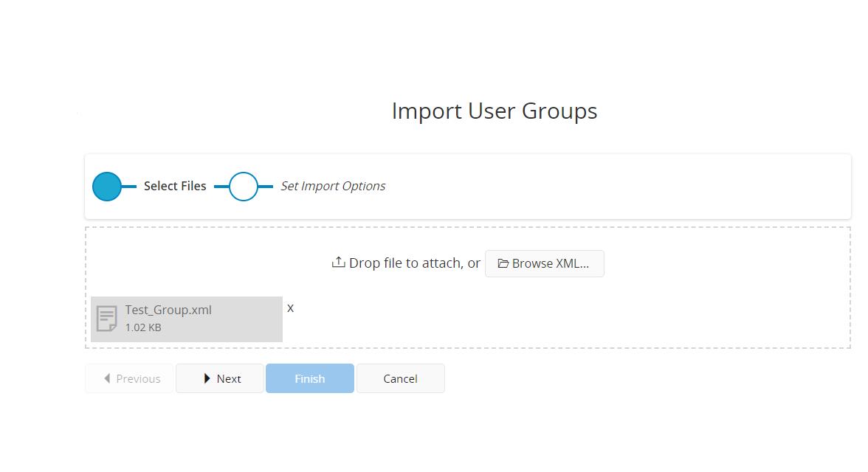This screenshot has height=472, width=868.
Task: Click the folder icon in Browse XML button
Action: tap(503, 263)
